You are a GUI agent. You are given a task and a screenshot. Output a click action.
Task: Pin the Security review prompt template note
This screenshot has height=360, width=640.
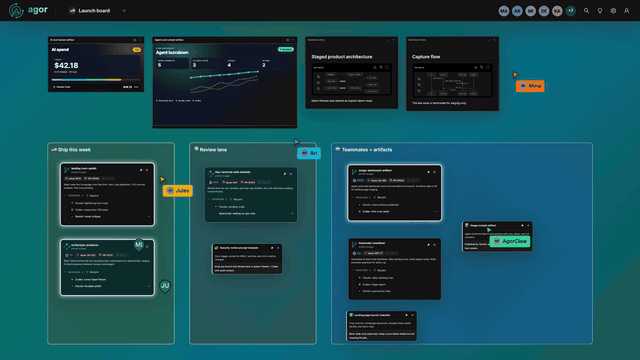[x=272, y=248]
